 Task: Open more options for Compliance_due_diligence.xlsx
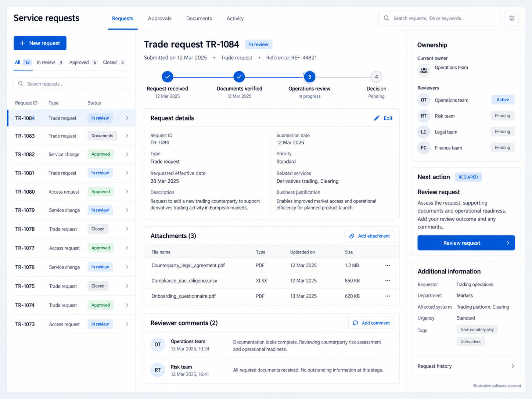[388, 281]
